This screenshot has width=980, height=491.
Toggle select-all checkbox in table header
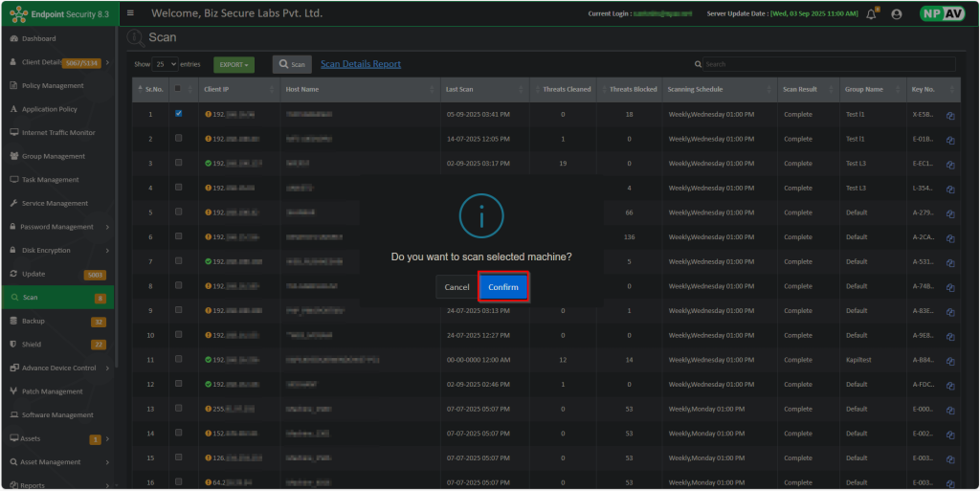[179, 89]
